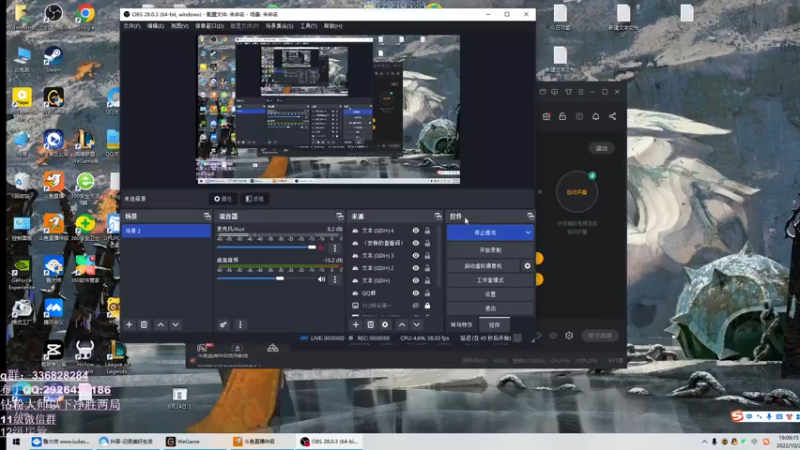Open 设置 settings button in Controls

490,294
